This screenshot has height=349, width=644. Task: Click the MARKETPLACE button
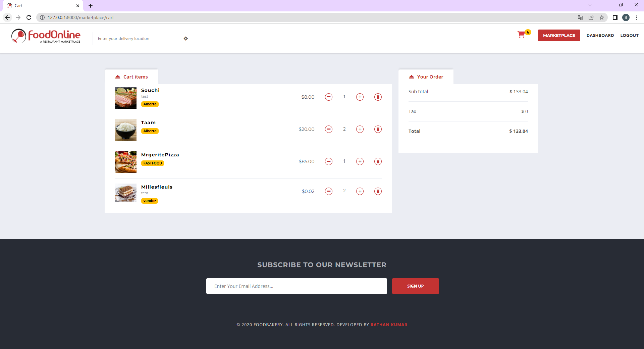tap(558, 35)
